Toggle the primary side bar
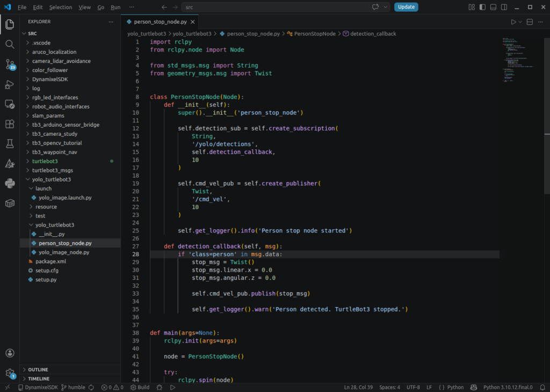The image size is (550, 392). click(x=483, y=7)
